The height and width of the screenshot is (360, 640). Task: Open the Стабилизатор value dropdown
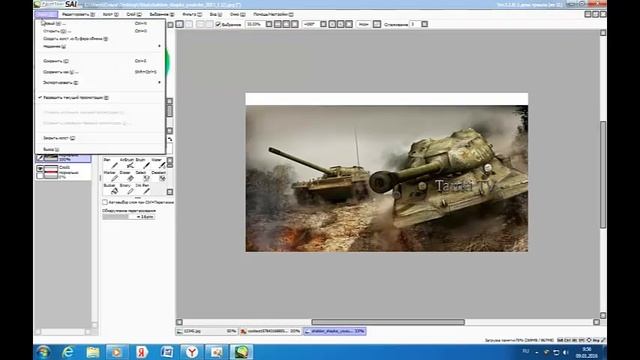pyautogui.click(x=424, y=24)
